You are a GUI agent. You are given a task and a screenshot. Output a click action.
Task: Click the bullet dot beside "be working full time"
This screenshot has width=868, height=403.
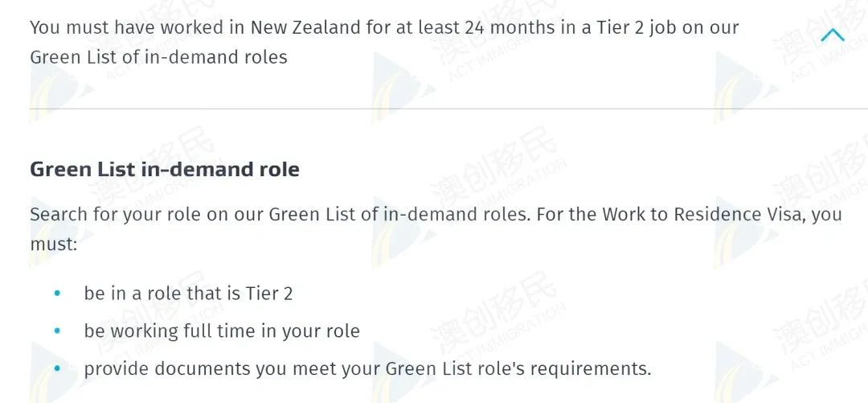tap(57, 331)
